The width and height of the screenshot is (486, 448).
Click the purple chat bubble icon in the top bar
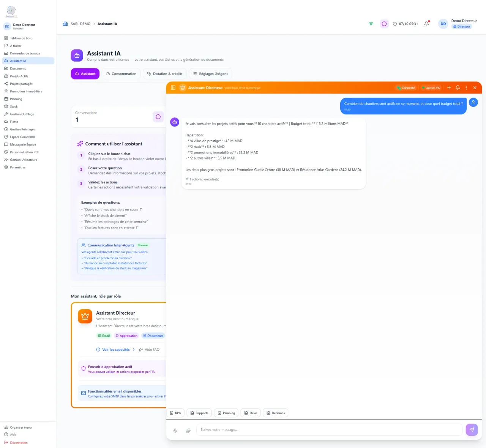click(x=384, y=24)
